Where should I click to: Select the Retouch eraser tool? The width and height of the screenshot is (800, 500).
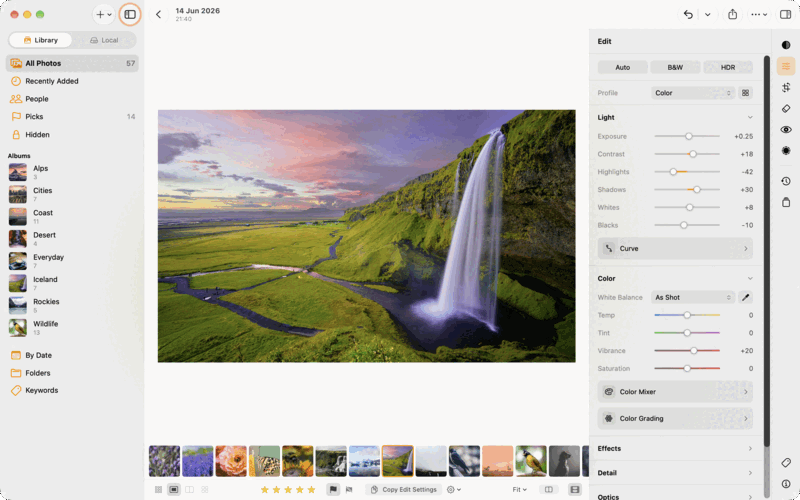786,108
